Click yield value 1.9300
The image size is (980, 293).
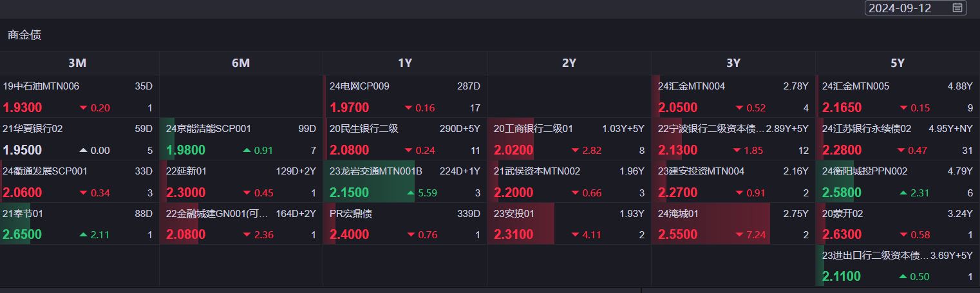(23, 108)
